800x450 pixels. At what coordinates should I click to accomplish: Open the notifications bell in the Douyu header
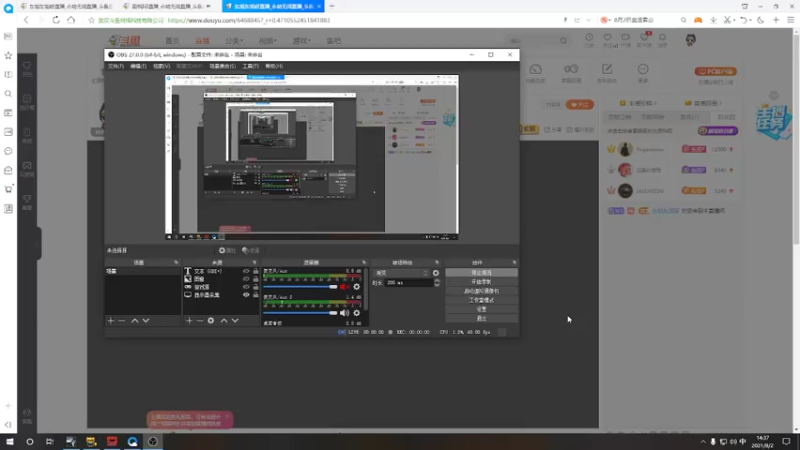click(662, 38)
